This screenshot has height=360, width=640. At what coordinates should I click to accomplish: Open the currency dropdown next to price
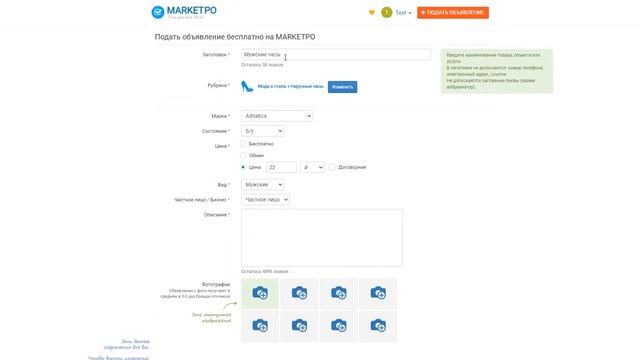pyautogui.click(x=313, y=167)
